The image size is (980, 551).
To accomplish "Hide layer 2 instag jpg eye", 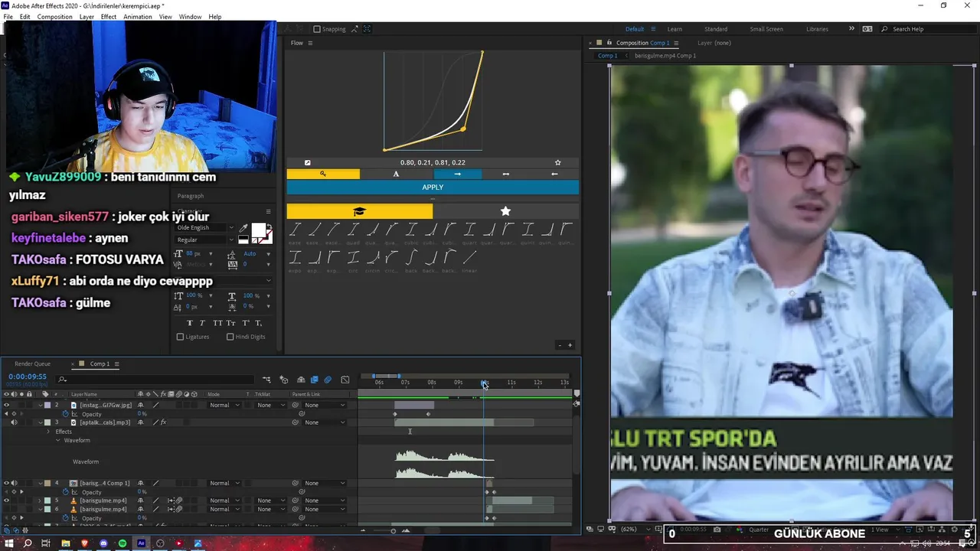I will point(6,405).
